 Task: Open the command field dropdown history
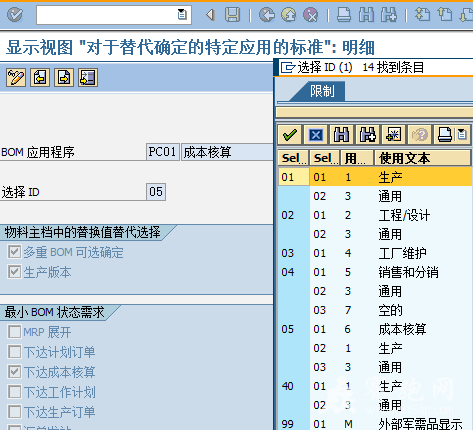[182, 14]
